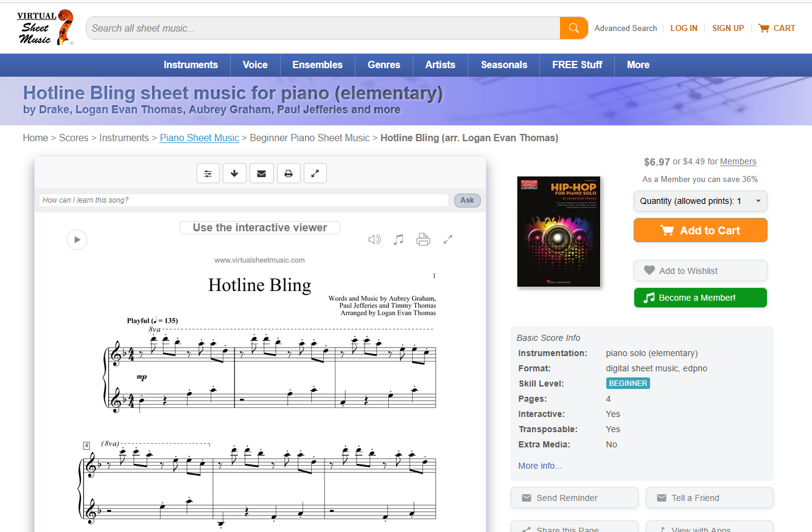Click the $6.97 price text
The image size is (812, 532).
[x=657, y=162]
